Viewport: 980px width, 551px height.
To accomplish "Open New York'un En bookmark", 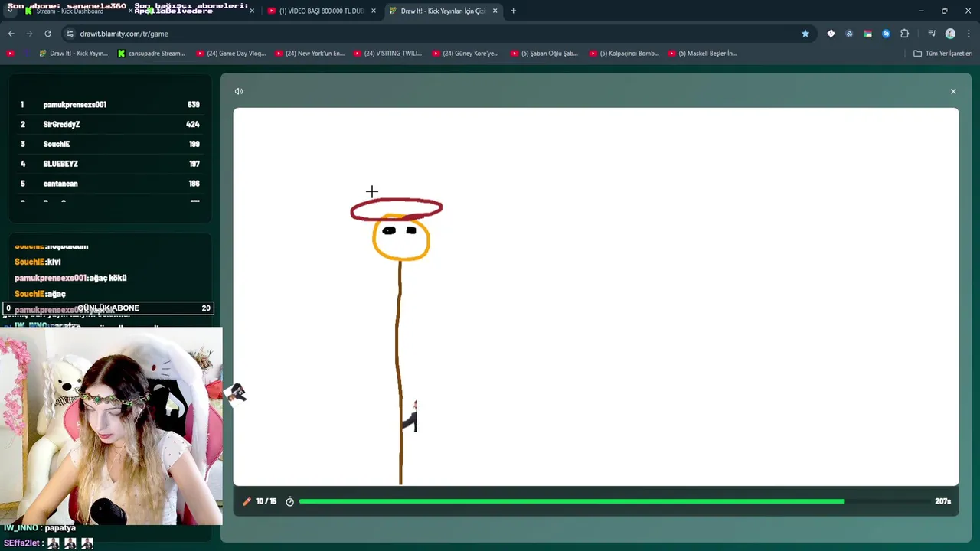I will tap(309, 54).
